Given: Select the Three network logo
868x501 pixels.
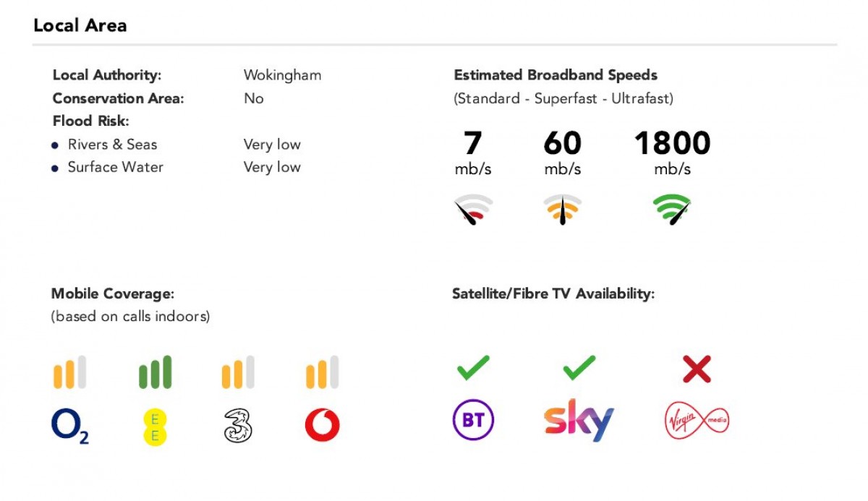Looking at the screenshot, I should pos(238,426).
